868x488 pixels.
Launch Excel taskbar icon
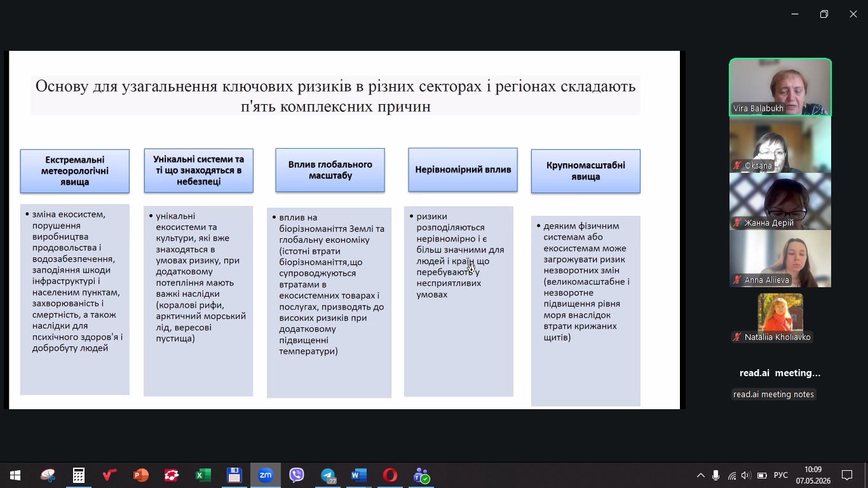[203, 475]
